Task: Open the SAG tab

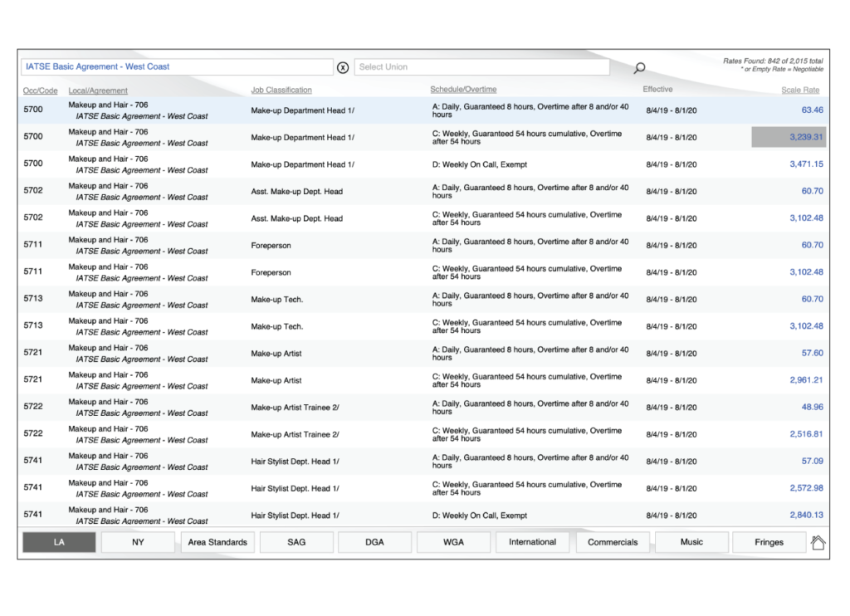Action: (296, 542)
